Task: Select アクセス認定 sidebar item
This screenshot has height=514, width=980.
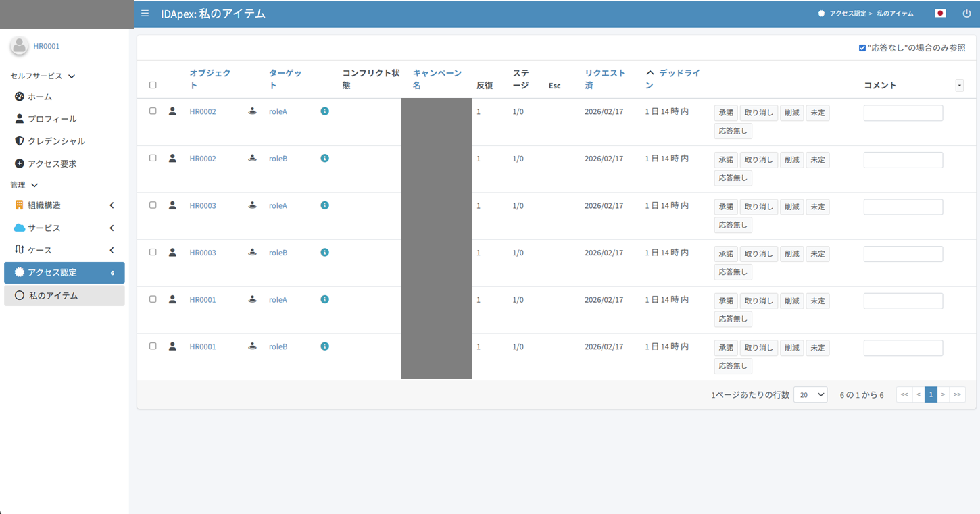Action: coord(64,273)
